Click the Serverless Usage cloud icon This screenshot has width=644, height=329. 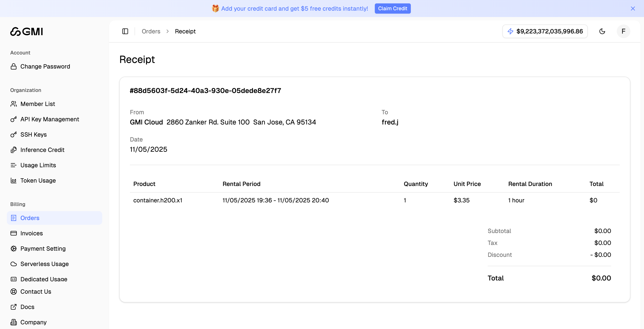(x=14, y=264)
